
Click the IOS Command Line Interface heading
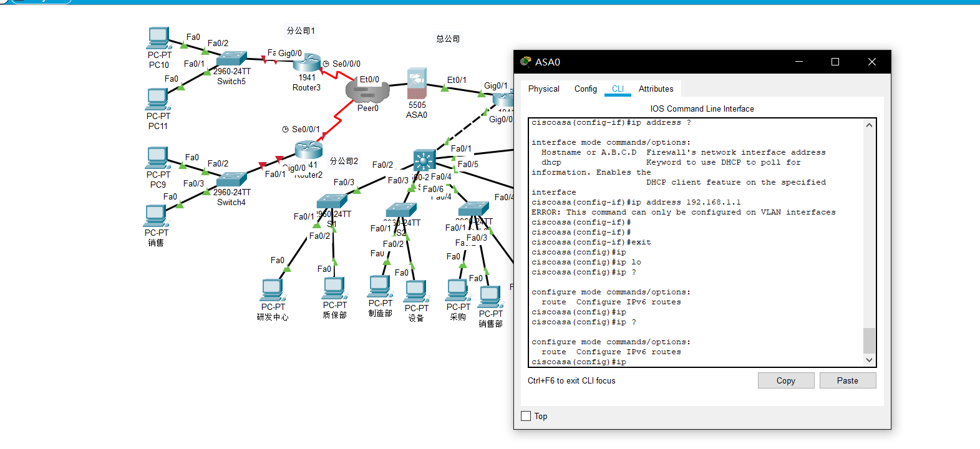(x=702, y=109)
